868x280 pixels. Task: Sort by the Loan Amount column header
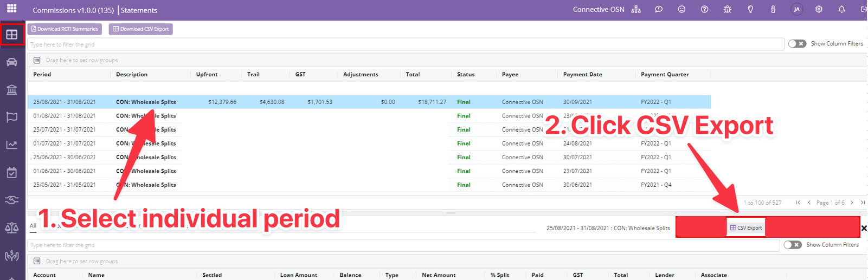coord(299,275)
